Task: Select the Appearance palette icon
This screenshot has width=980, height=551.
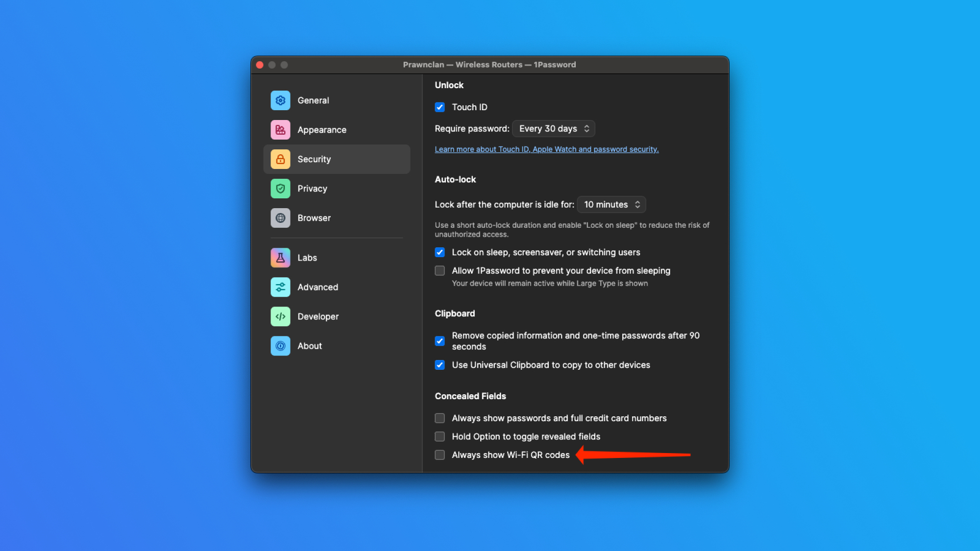Action: point(280,130)
